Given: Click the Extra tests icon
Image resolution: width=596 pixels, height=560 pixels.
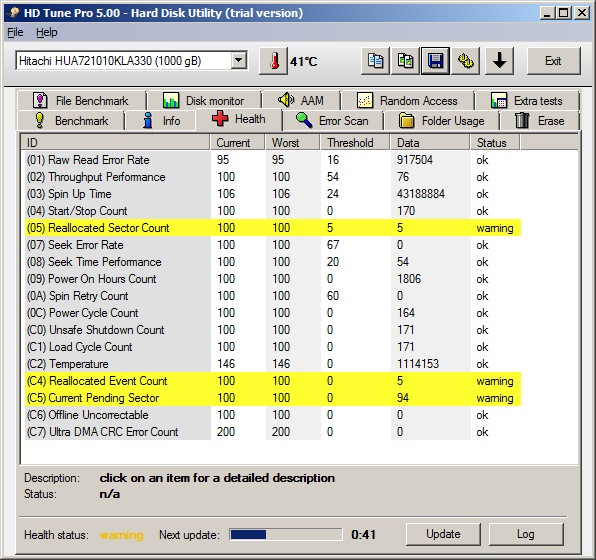Looking at the screenshot, I should 499,100.
